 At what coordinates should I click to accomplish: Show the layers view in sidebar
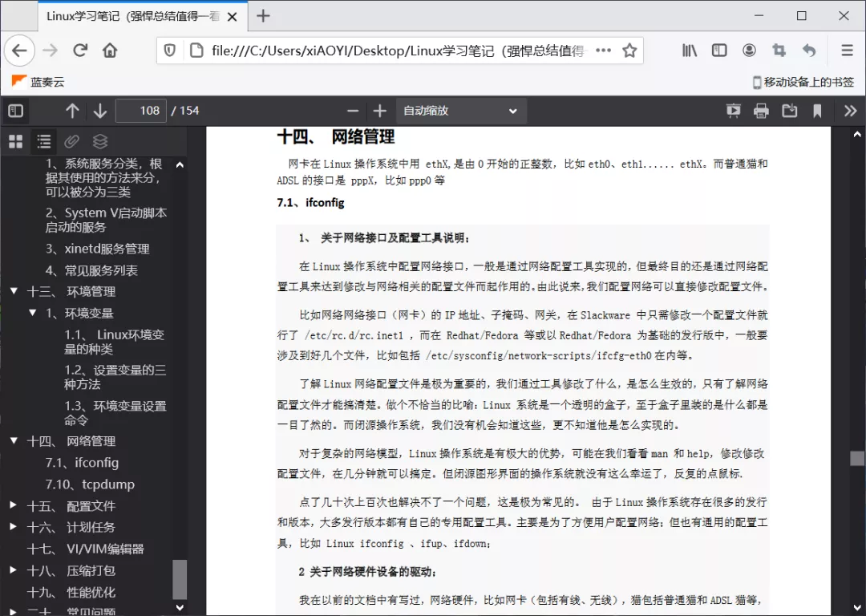pyautogui.click(x=100, y=142)
